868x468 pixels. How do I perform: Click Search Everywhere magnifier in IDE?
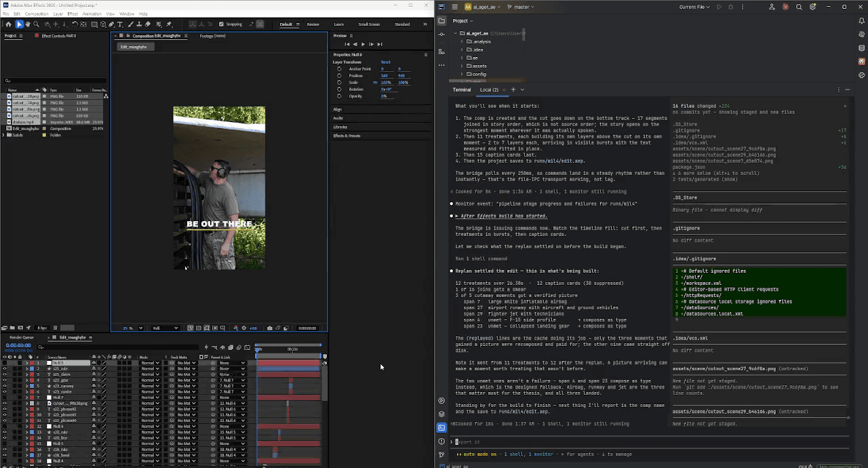[799, 7]
